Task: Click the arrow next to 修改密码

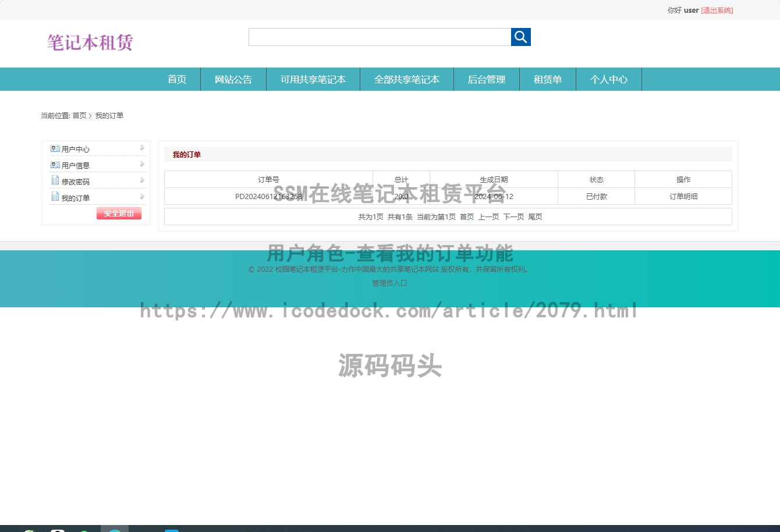Action: [142, 180]
